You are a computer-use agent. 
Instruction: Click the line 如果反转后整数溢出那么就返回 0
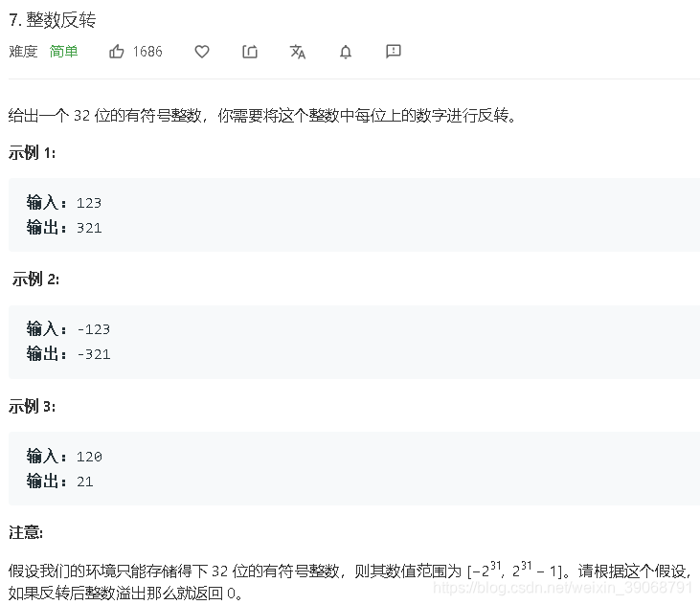(x=125, y=594)
